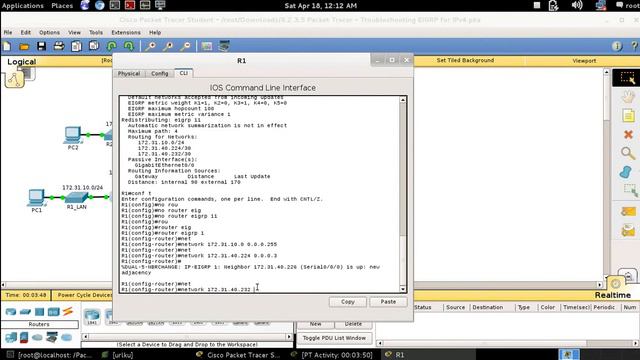Click the Logical workspace navigation icon
The image size is (640, 360).
pos(14,79)
